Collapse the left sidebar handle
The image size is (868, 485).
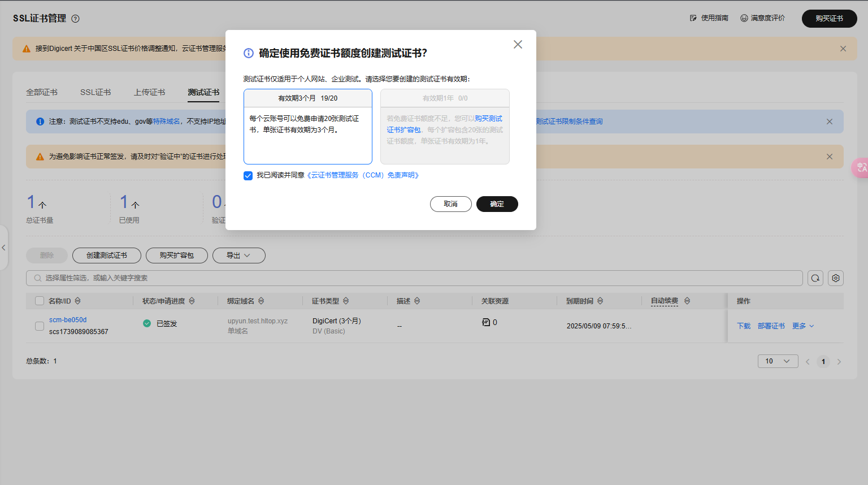pyautogui.click(x=3, y=248)
